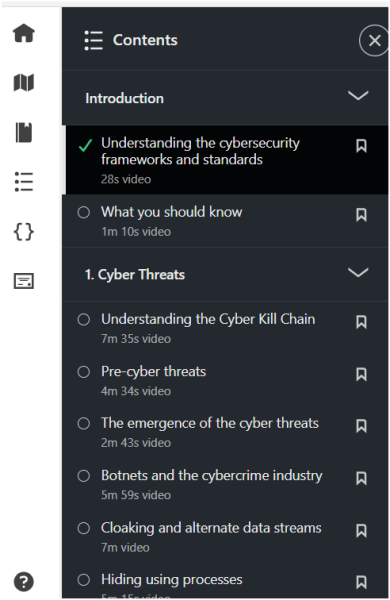Select the contents list icon in the sidebar
Screen dimensions: 390x600
pos(24,182)
